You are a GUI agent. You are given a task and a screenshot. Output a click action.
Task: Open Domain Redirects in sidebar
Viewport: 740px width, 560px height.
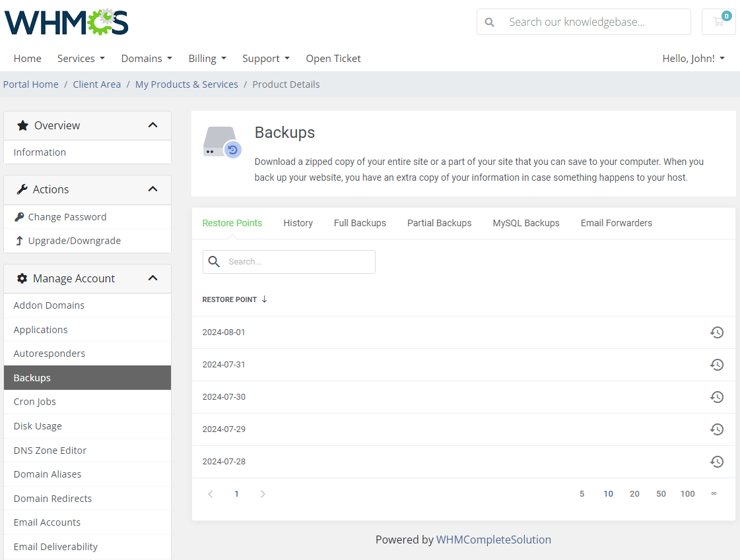pos(87,499)
